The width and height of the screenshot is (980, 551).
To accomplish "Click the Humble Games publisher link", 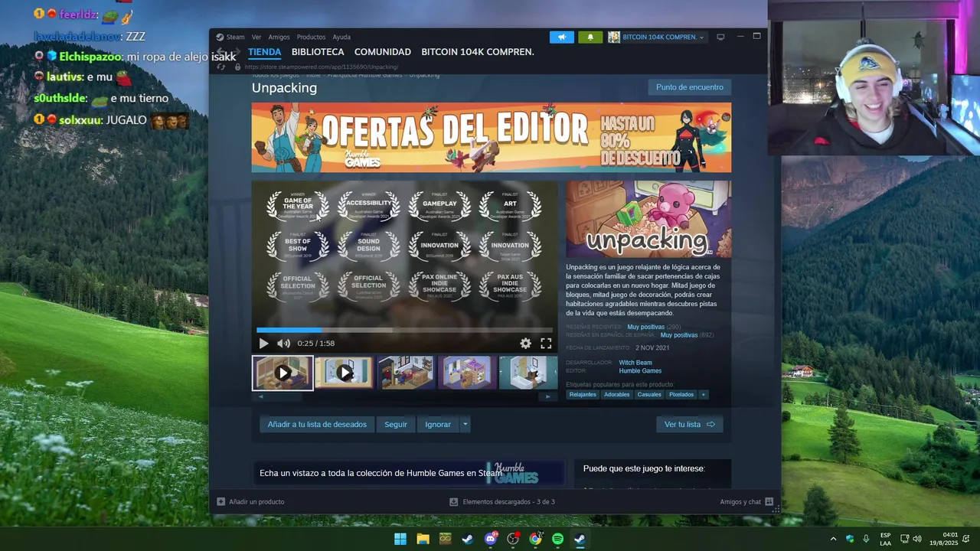I will tap(640, 371).
